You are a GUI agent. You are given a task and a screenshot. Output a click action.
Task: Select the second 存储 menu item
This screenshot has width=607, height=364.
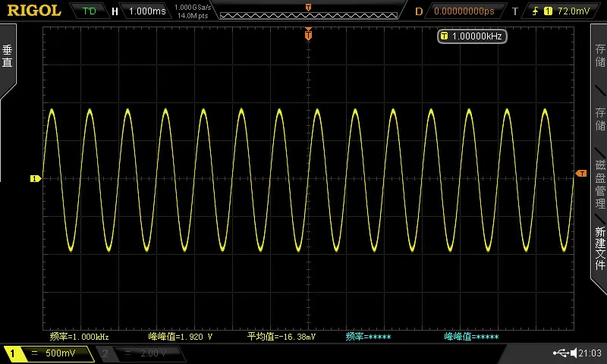[599, 119]
